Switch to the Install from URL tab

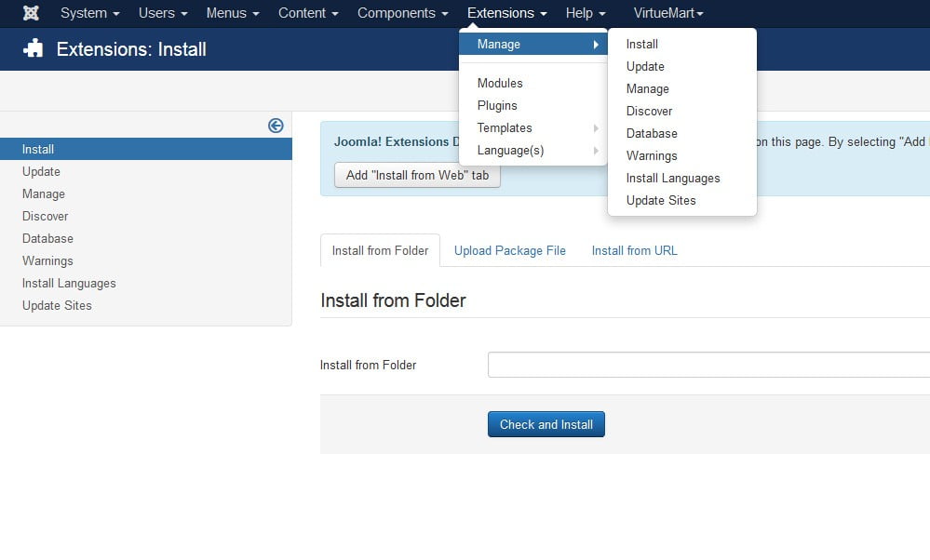[x=634, y=250]
